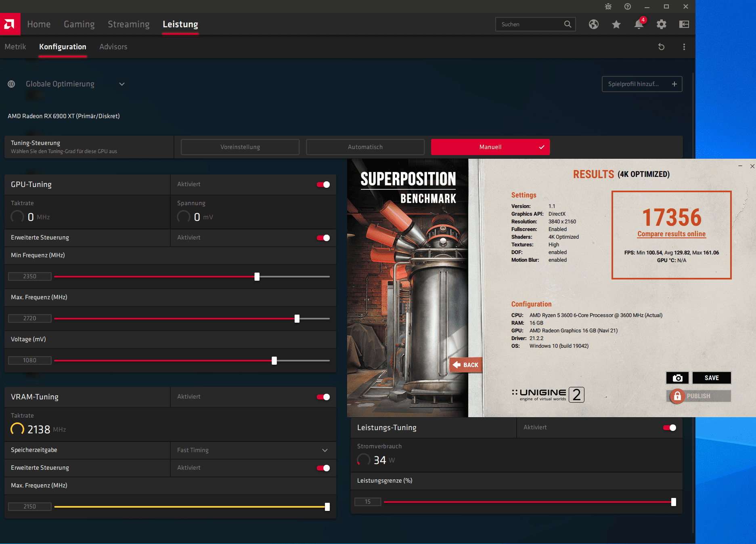Toggle the sidebar panel icon
756x544 pixels.
tap(684, 24)
